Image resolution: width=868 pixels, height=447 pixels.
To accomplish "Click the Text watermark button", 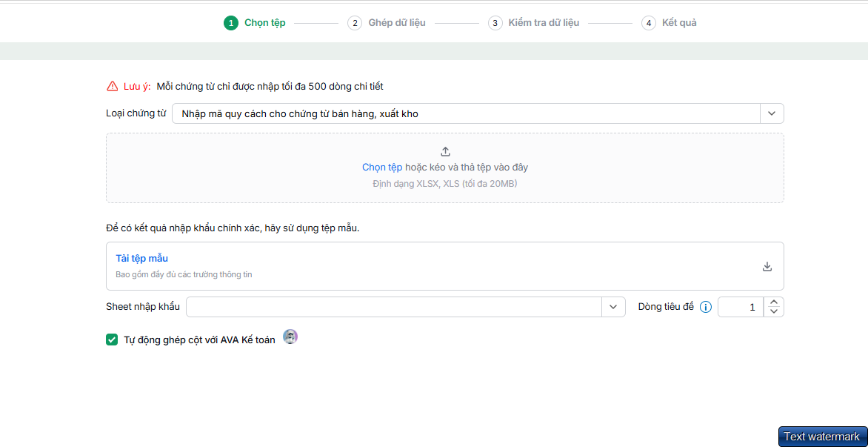I will (x=821, y=437).
